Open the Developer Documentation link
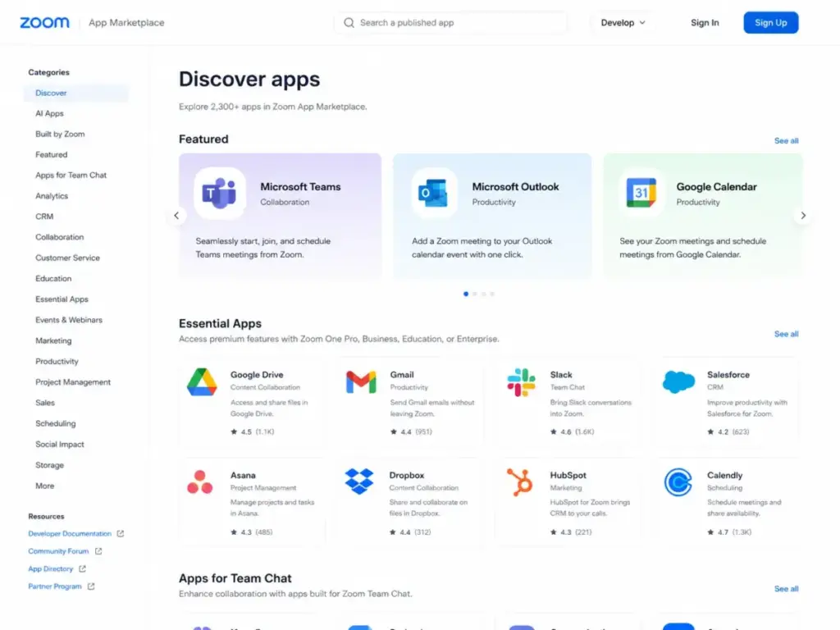This screenshot has width=840, height=630. point(70,533)
